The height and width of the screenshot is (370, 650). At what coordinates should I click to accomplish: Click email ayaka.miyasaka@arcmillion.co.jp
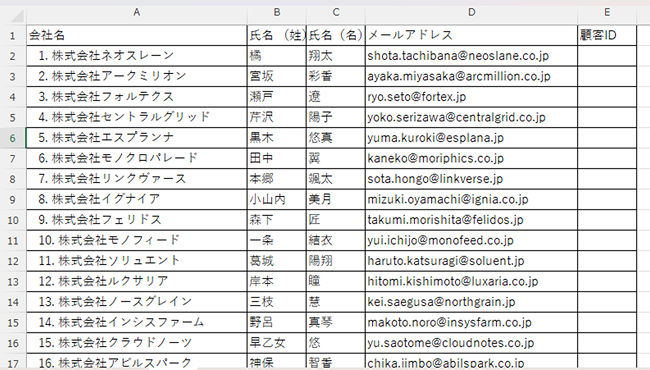pyautogui.click(x=471, y=76)
